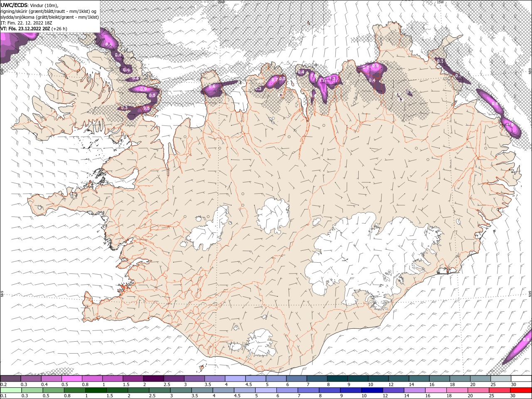
Task: Click the slate teal snow swatch labeled 14
Action: click(x=419, y=379)
